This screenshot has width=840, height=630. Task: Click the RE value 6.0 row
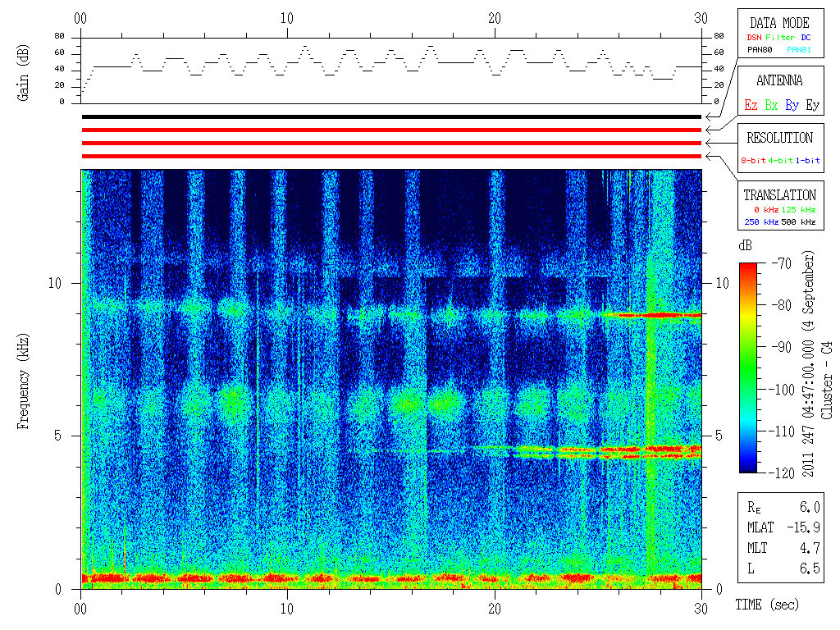pos(783,507)
